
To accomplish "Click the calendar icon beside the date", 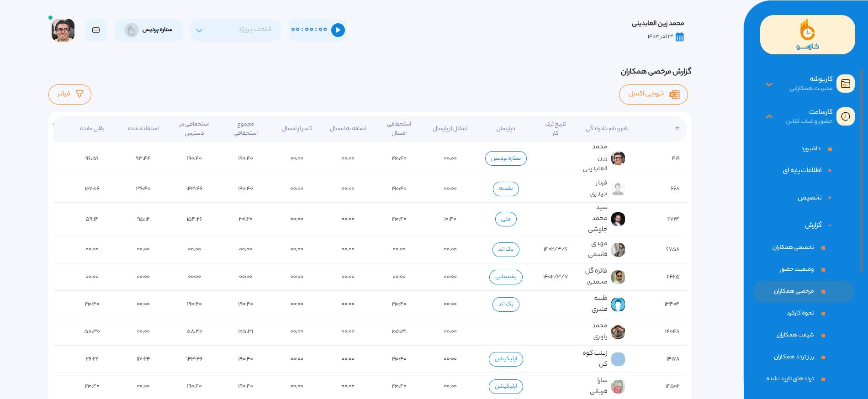I will (x=679, y=37).
